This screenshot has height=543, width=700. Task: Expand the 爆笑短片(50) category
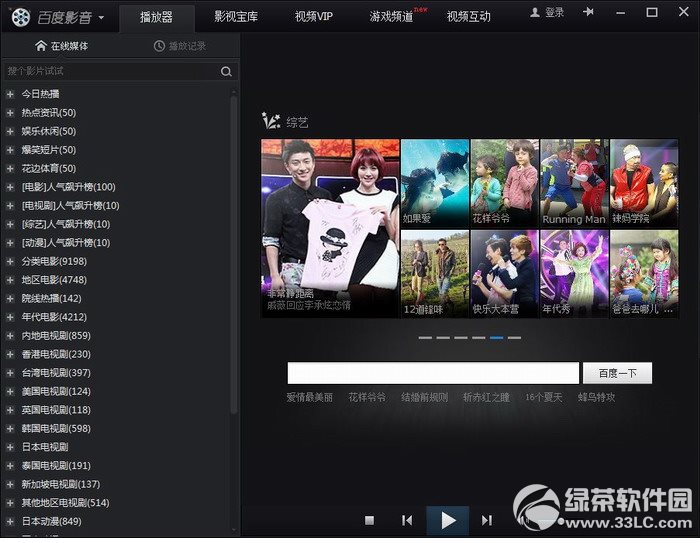point(10,150)
